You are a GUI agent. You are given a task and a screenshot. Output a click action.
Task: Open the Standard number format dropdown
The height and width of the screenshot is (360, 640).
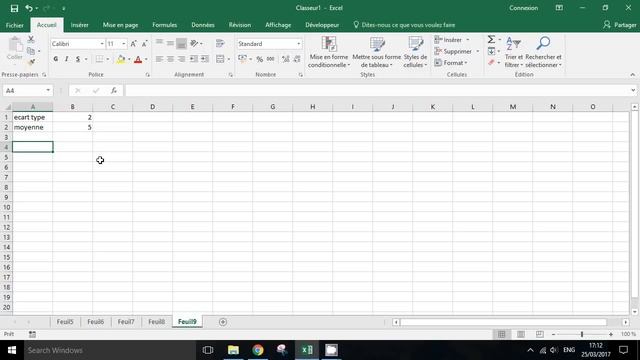[x=298, y=44]
